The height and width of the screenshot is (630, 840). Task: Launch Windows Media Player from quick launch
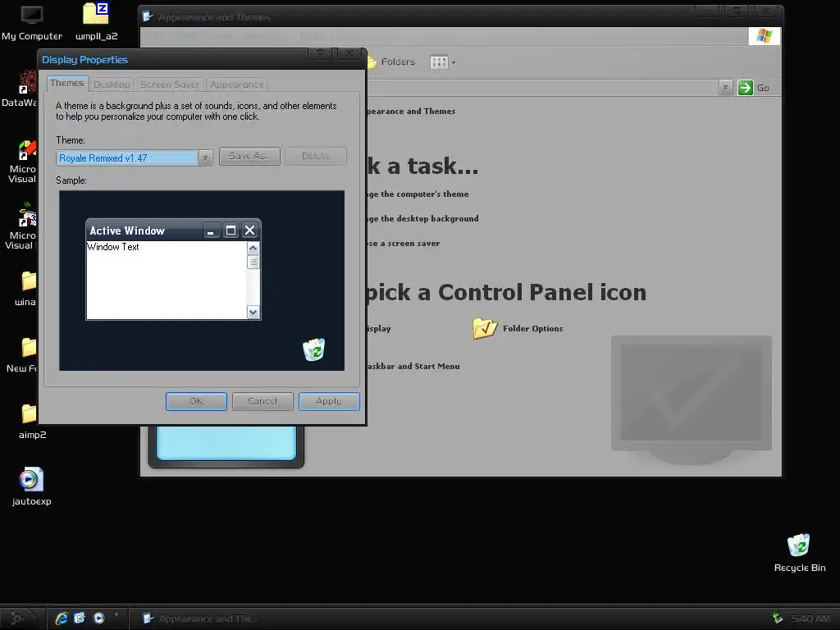[x=99, y=619]
